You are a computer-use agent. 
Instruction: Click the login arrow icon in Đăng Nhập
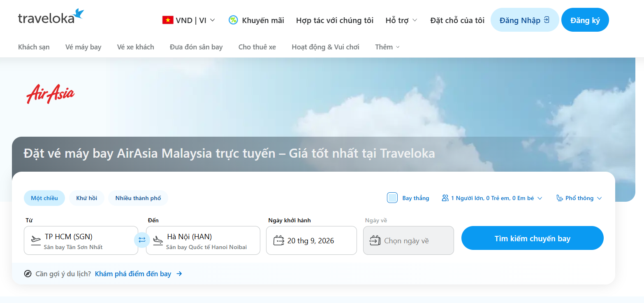point(547,20)
